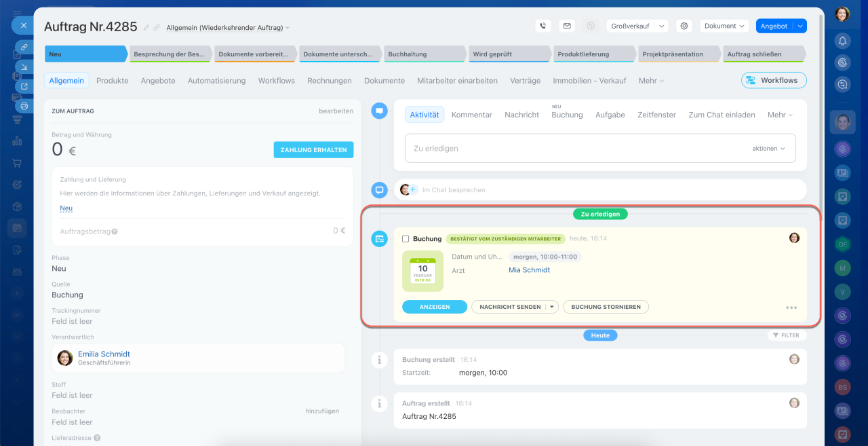Viewport: 868px width, 446px height.
Task: Click the pencil icon beside Auftrag Nr.4285
Action: click(x=146, y=28)
